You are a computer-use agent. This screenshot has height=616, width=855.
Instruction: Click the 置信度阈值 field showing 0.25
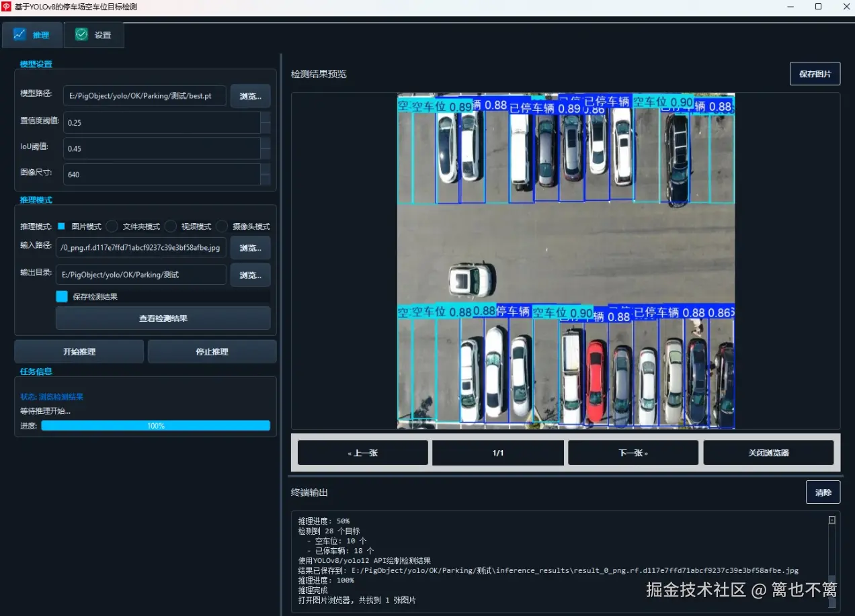pyautogui.click(x=161, y=122)
